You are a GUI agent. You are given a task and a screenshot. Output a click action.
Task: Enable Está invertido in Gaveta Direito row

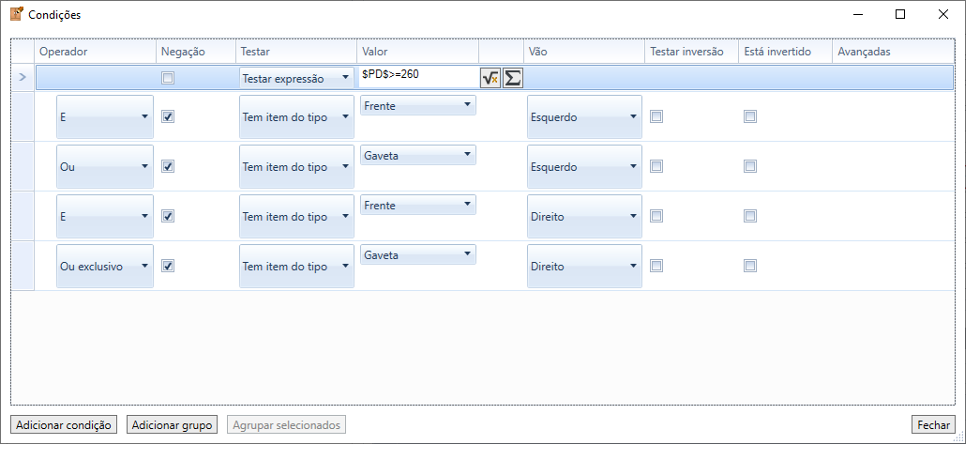point(750,266)
